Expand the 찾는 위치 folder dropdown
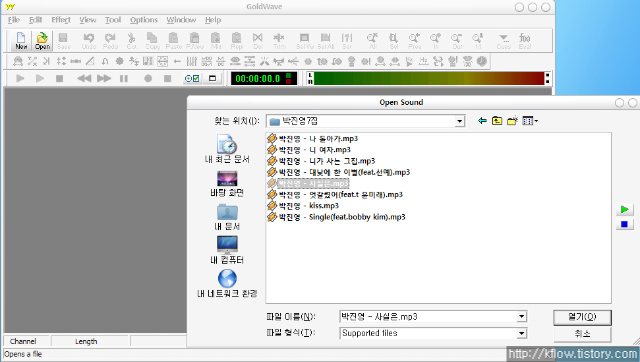This screenshot has height=362, width=640. 460,121
